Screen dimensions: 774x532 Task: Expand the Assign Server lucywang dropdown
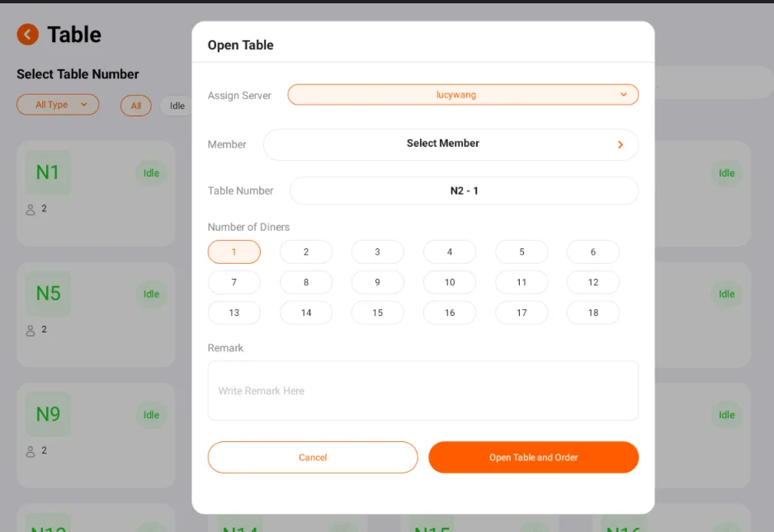coord(463,95)
